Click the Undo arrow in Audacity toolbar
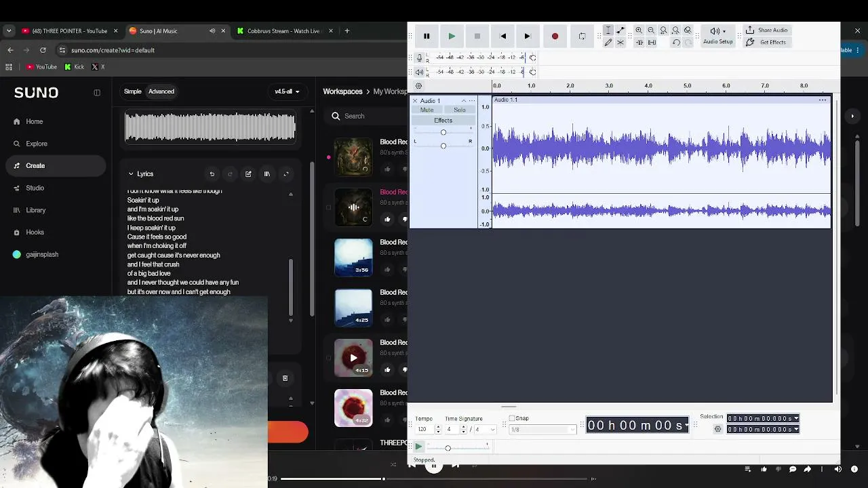868x488 pixels. [676, 43]
